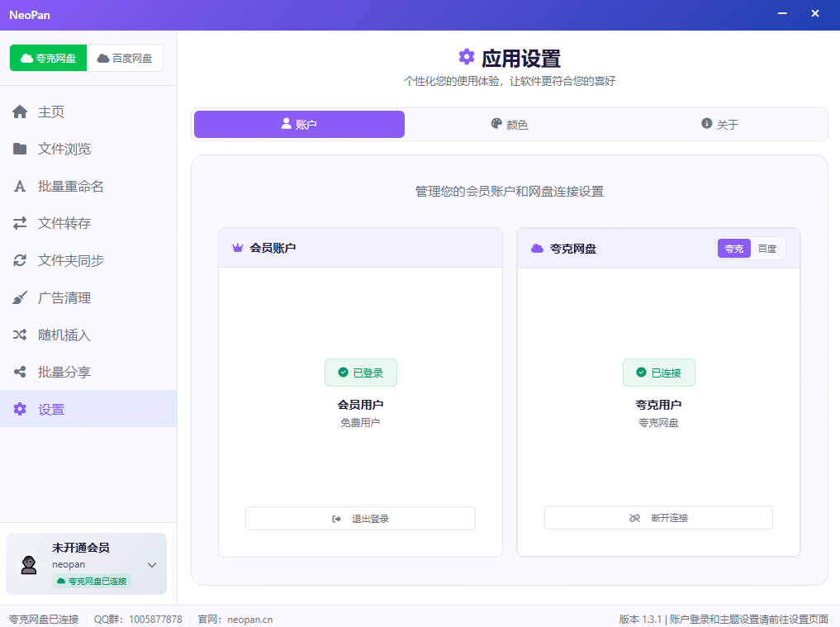Select the 文件转存 transfer arrows icon
The width and height of the screenshot is (840, 627).
[x=20, y=224]
